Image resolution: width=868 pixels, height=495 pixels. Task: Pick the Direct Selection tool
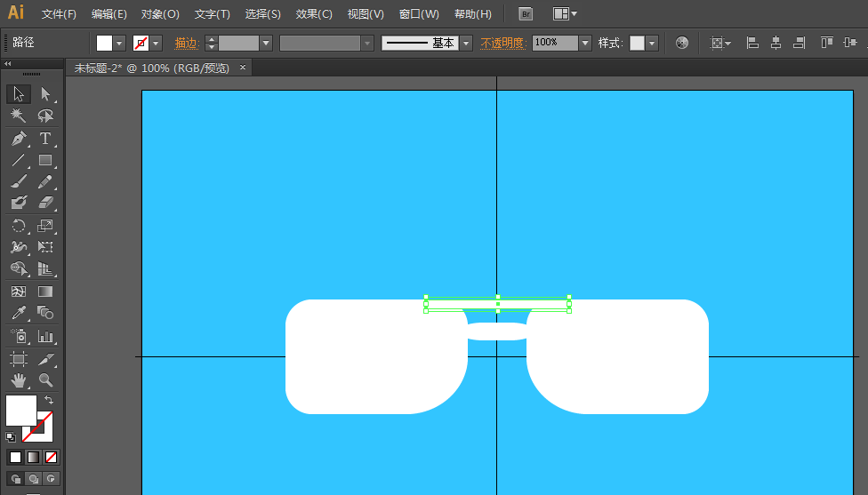click(x=45, y=94)
